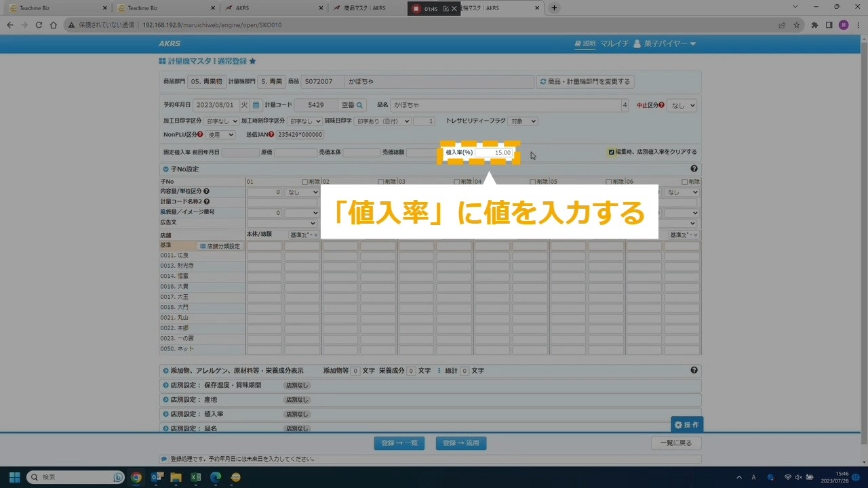Toggle 編集時、店別値入率をクリアする checkbox

tap(611, 152)
